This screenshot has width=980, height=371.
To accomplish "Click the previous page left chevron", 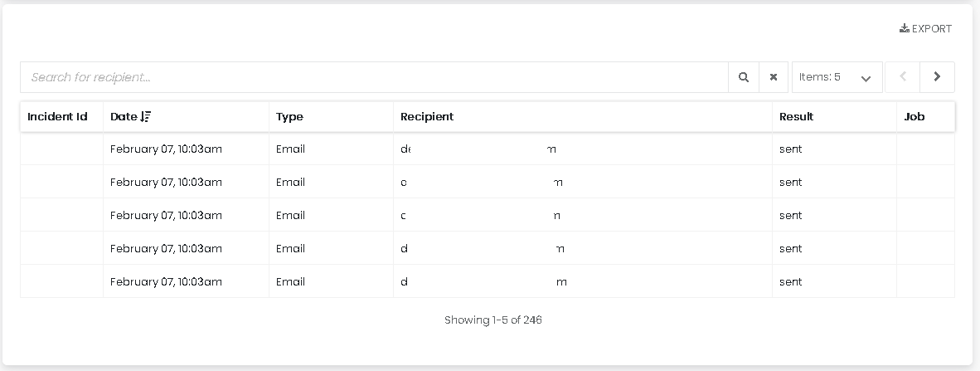I will (903, 77).
